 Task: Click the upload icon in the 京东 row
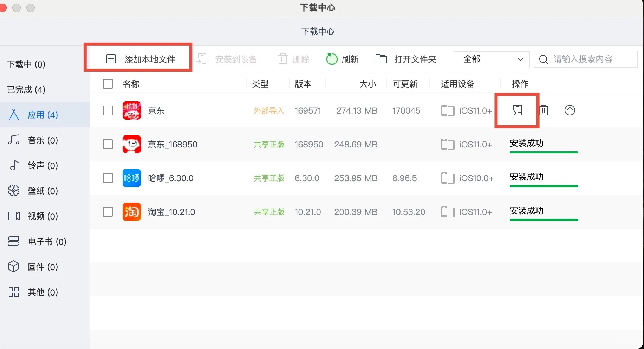point(570,110)
